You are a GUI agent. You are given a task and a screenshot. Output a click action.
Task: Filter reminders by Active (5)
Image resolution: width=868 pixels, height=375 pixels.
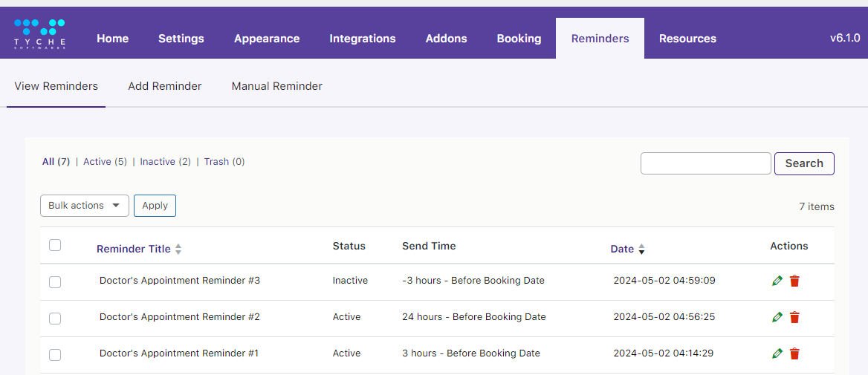click(106, 162)
